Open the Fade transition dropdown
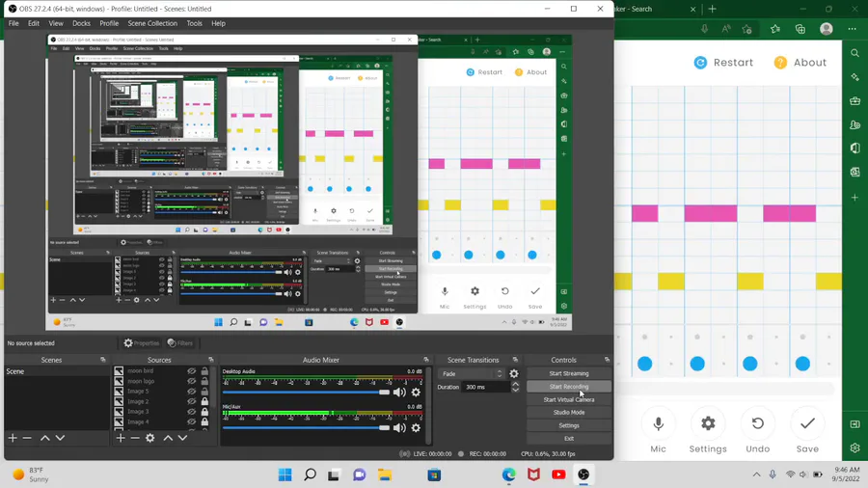868x488 pixels. pyautogui.click(x=471, y=373)
